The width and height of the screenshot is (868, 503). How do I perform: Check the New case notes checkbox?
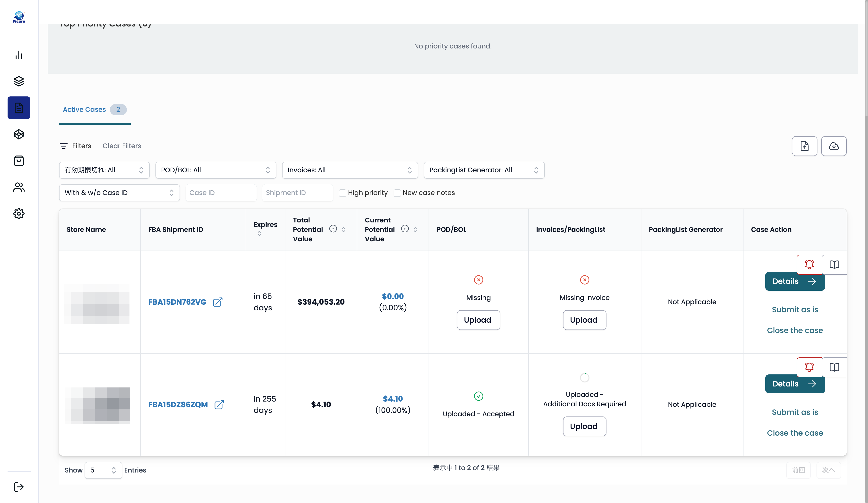point(397,193)
